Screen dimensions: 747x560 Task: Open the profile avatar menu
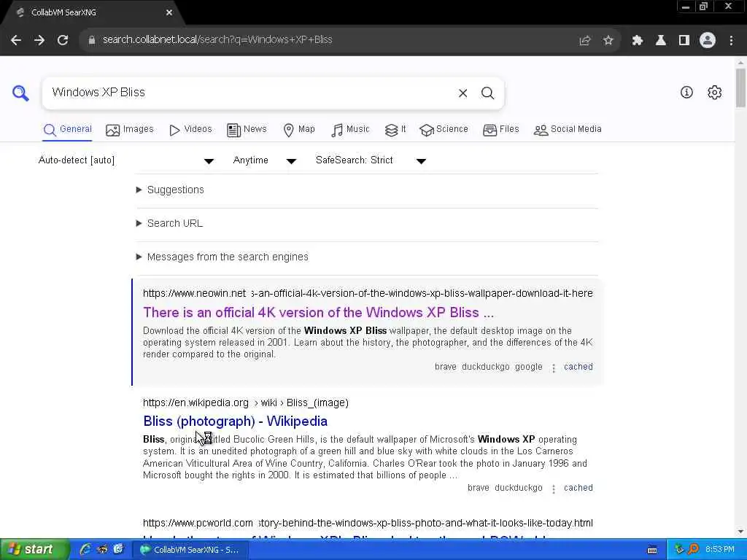pos(708,41)
